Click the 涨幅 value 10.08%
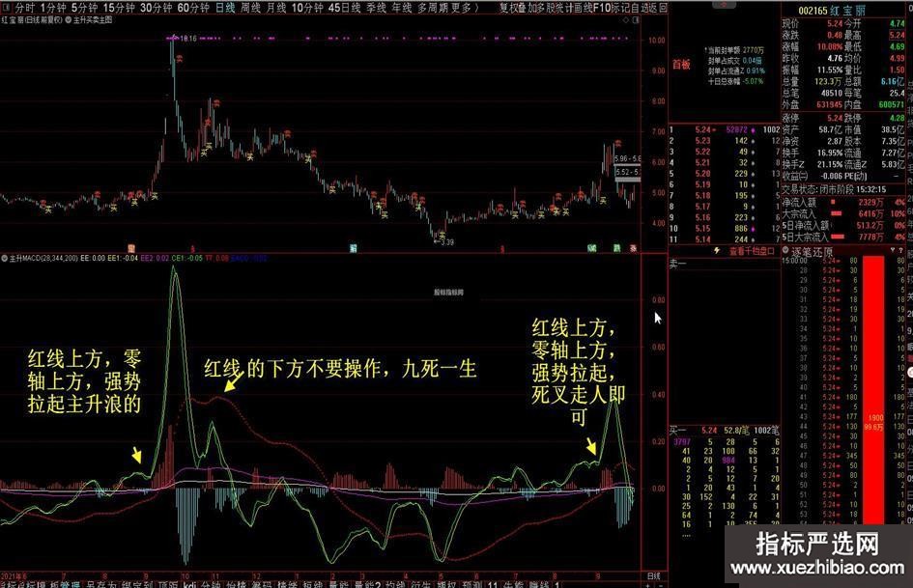The height and width of the screenshot is (588, 913). click(829, 46)
